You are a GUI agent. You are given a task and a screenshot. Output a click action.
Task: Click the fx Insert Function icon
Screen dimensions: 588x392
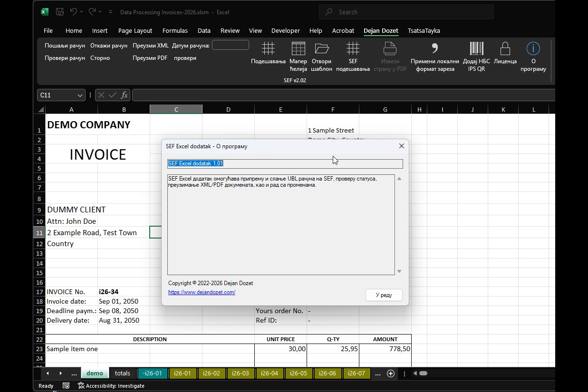pos(124,95)
